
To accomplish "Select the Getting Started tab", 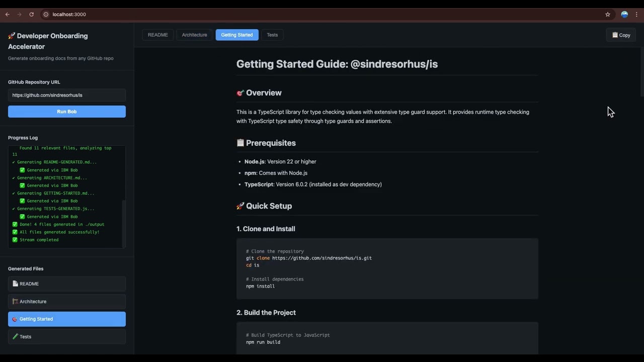I will click(x=237, y=35).
